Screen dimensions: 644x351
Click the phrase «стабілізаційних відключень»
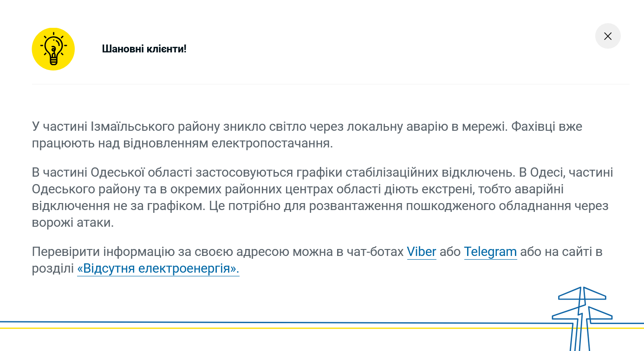(429, 172)
